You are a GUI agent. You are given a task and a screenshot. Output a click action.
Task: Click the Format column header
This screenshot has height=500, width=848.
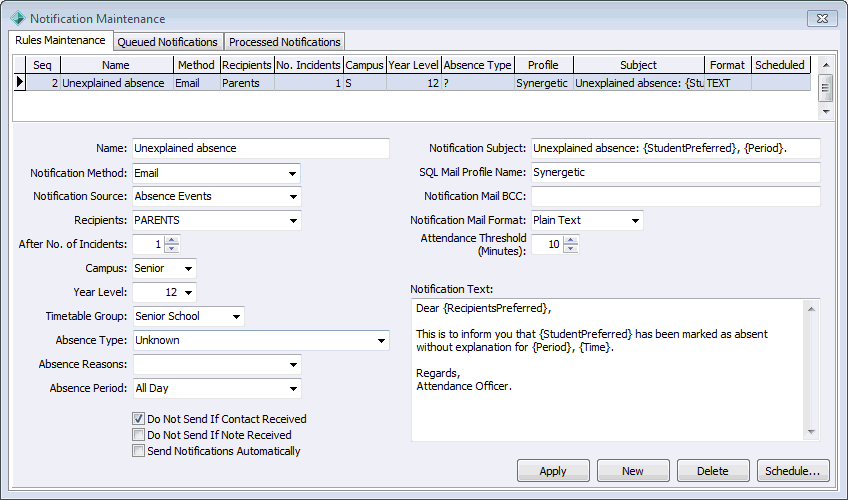point(727,65)
